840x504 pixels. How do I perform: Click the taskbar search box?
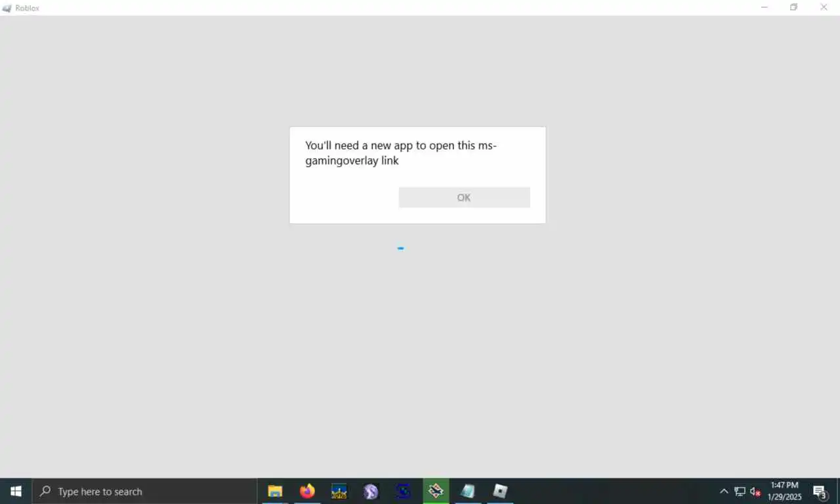point(144,491)
